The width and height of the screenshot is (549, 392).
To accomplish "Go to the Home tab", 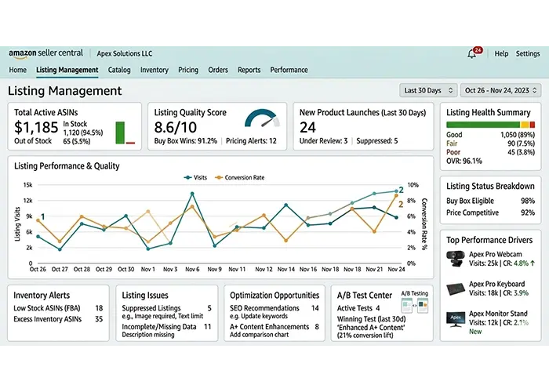I will tap(18, 70).
